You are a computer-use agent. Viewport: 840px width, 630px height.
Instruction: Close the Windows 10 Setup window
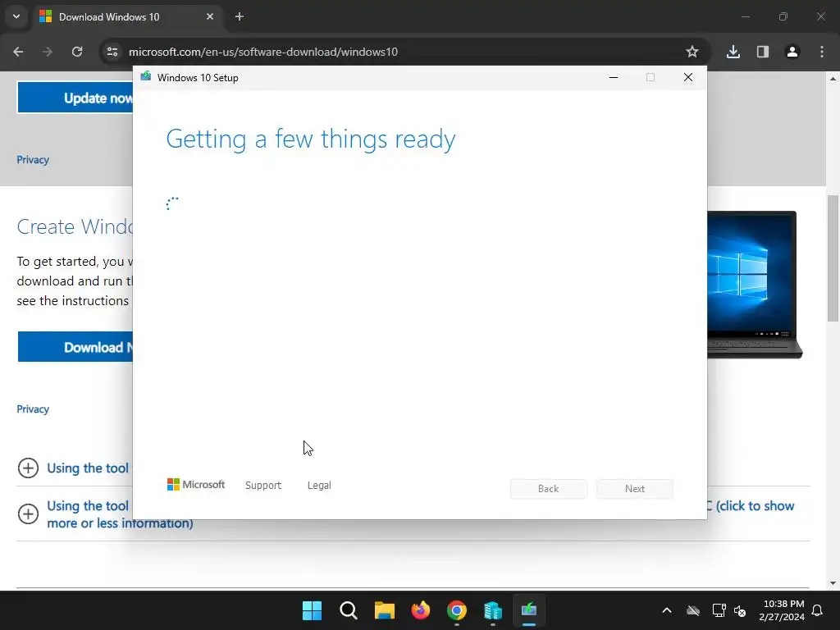688,78
